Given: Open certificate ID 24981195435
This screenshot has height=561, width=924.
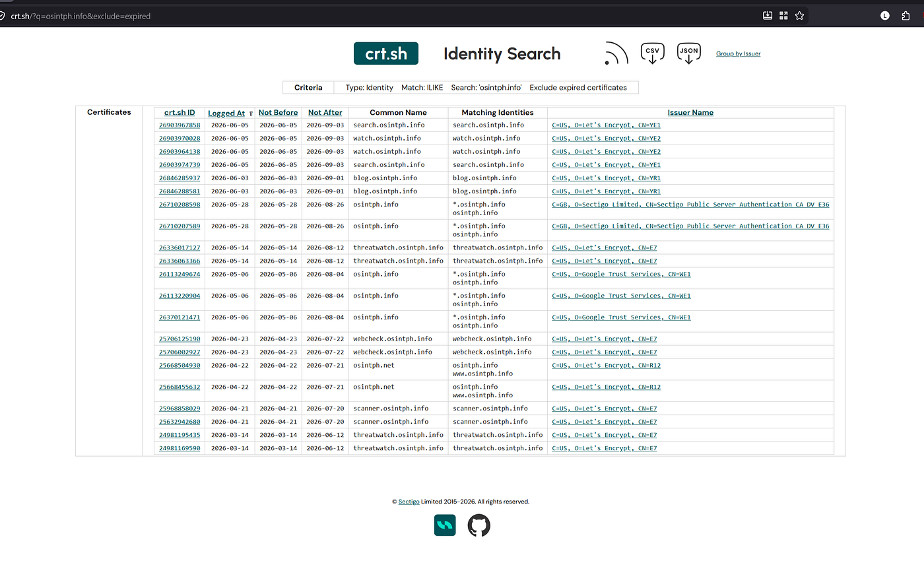Looking at the screenshot, I should pos(180,435).
